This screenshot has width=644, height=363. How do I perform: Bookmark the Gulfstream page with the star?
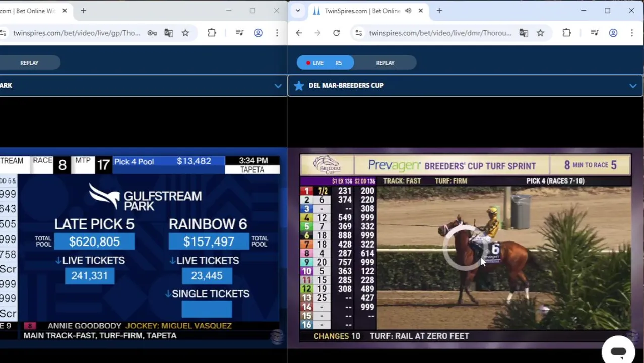click(185, 33)
